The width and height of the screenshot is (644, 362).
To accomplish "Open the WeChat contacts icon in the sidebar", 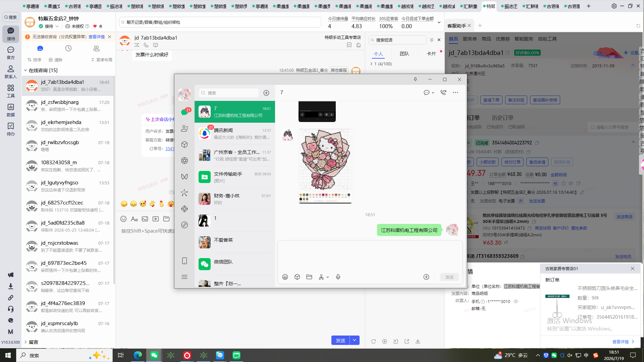I will [x=184, y=128].
